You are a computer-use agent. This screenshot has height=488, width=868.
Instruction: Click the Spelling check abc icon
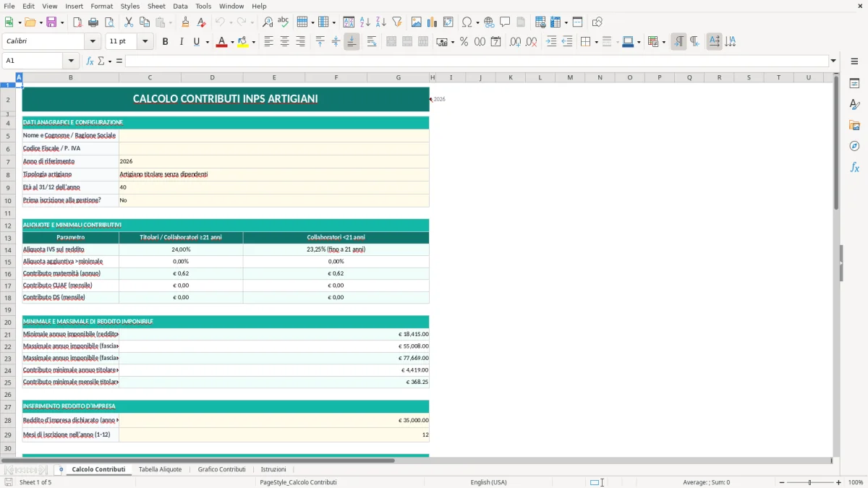[284, 22]
